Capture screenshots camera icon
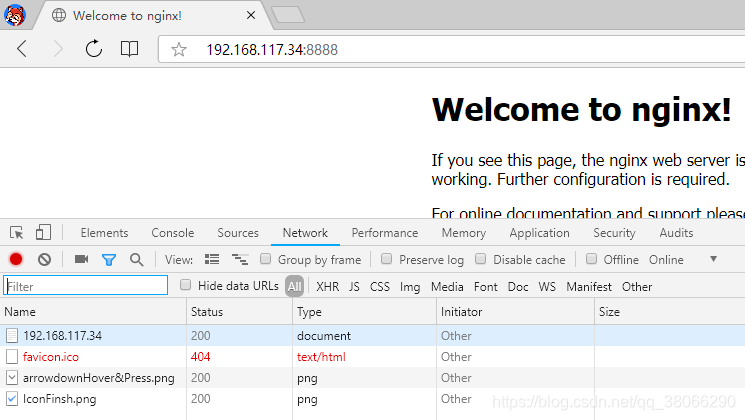The width and height of the screenshot is (745, 420). pos(81,259)
